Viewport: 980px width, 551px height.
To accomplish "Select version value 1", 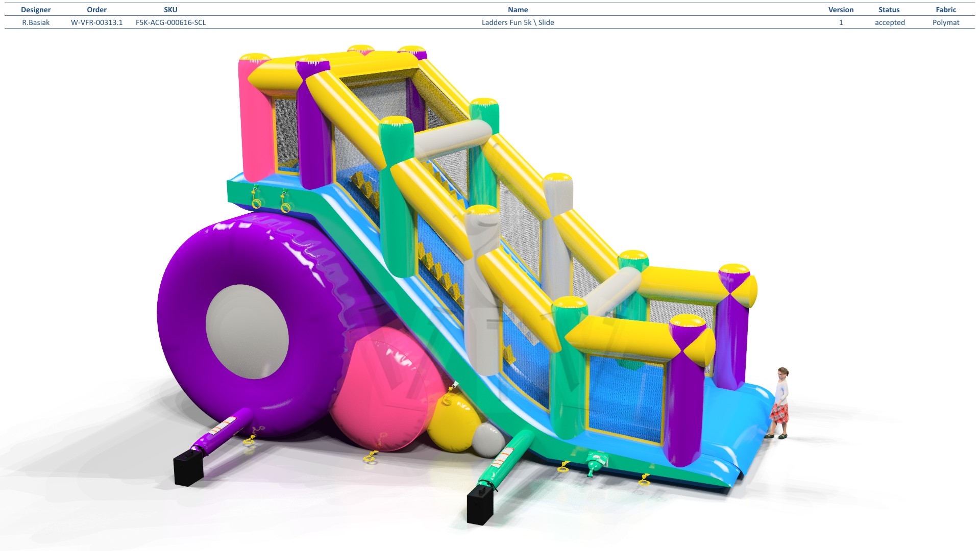I will pyautogui.click(x=841, y=22).
